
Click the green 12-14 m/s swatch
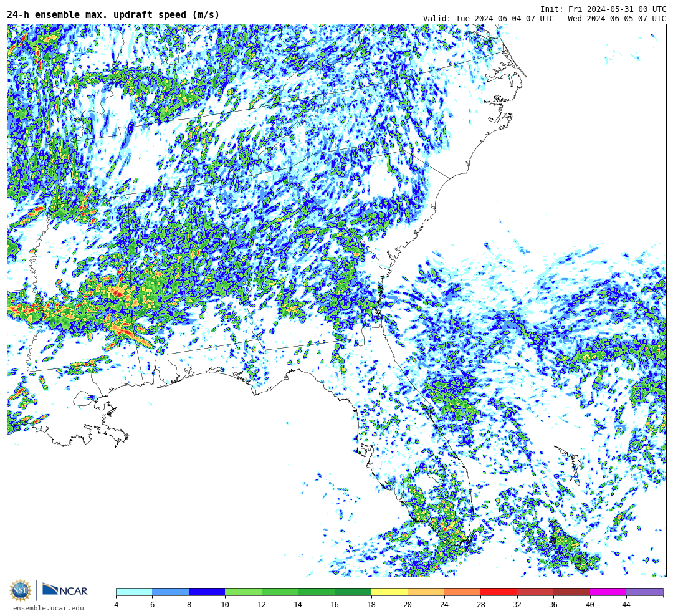[x=280, y=592]
